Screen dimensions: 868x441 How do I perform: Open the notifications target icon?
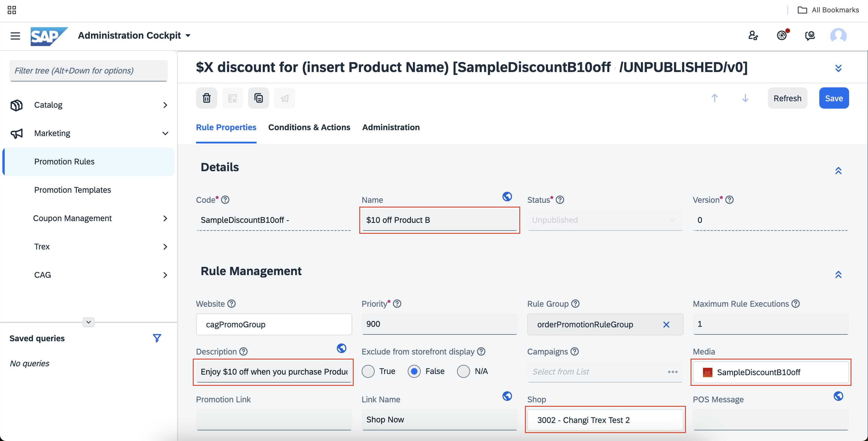click(x=782, y=35)
